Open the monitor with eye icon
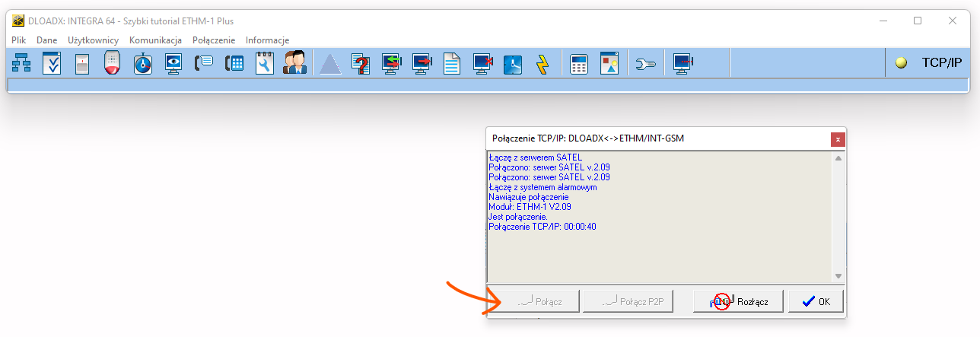Screen dimensions: 980x337 click(173, 63)
